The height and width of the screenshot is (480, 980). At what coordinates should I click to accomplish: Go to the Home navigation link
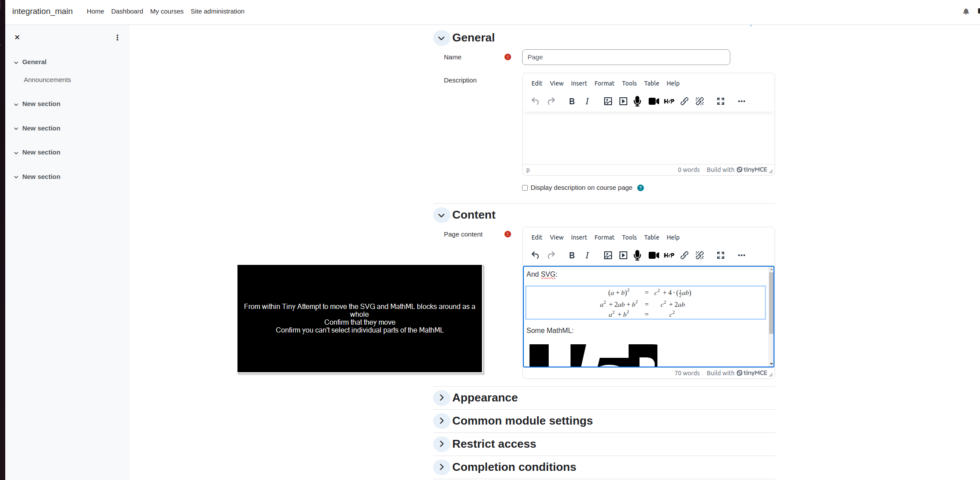tap(95, 11)
